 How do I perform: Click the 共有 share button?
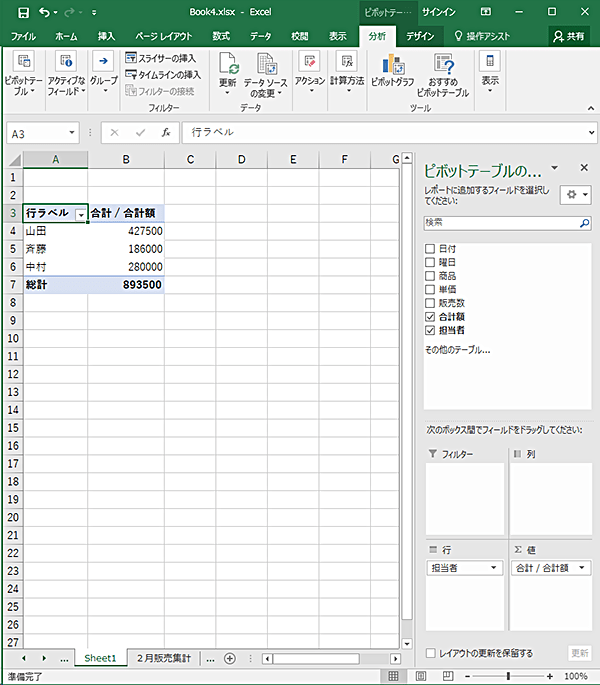point(569,36)
